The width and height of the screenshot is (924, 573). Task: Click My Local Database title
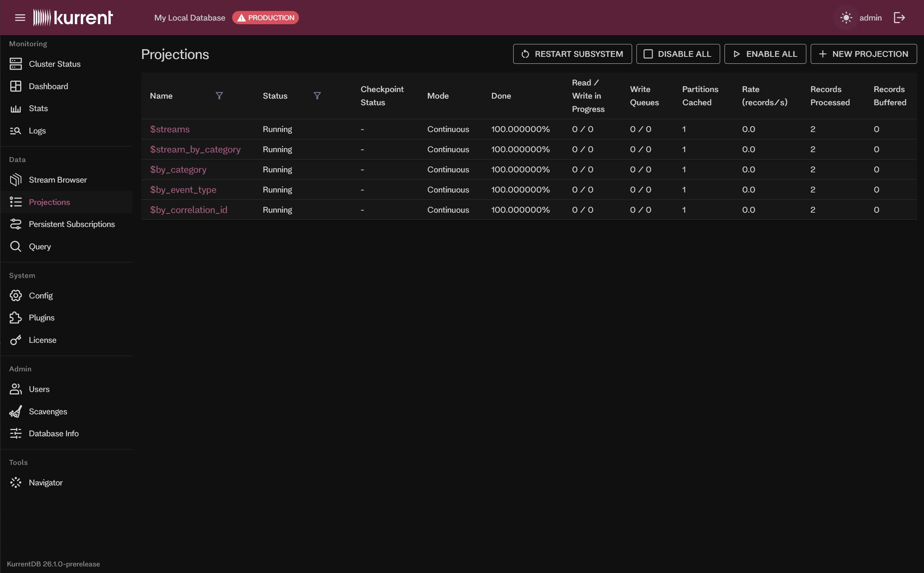(190, 18)
